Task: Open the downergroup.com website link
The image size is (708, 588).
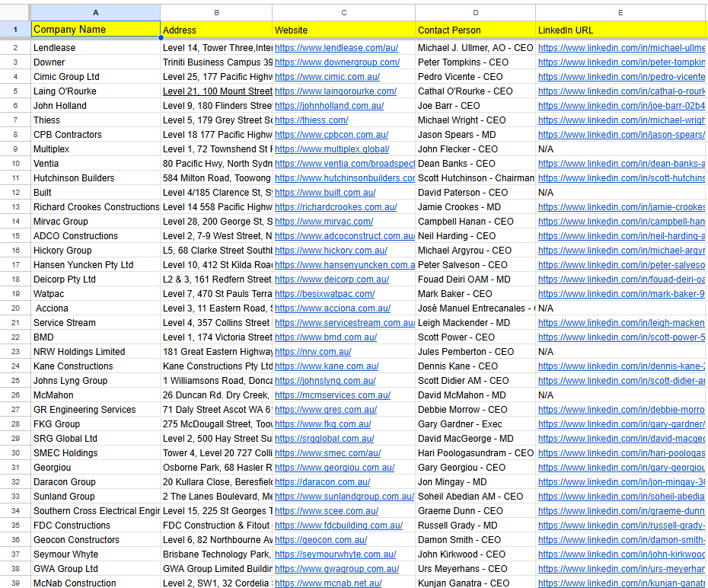Action: pyautogui.click(x=337, y=62)
